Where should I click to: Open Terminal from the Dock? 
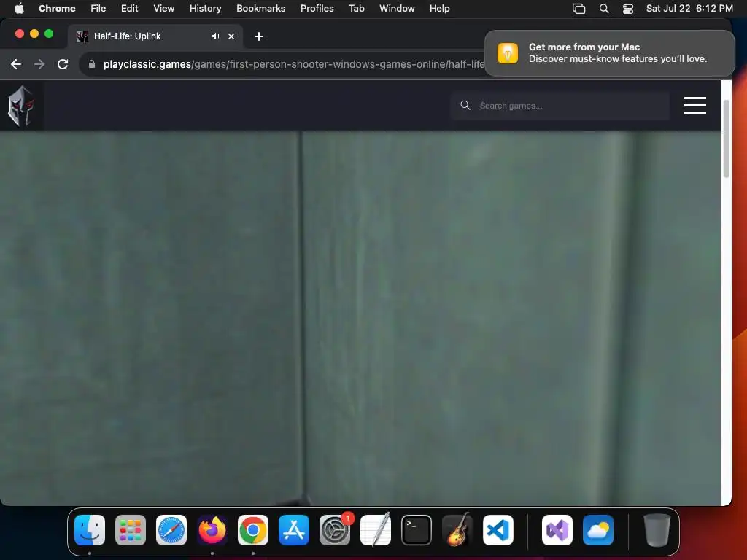[x=417, y=530]
